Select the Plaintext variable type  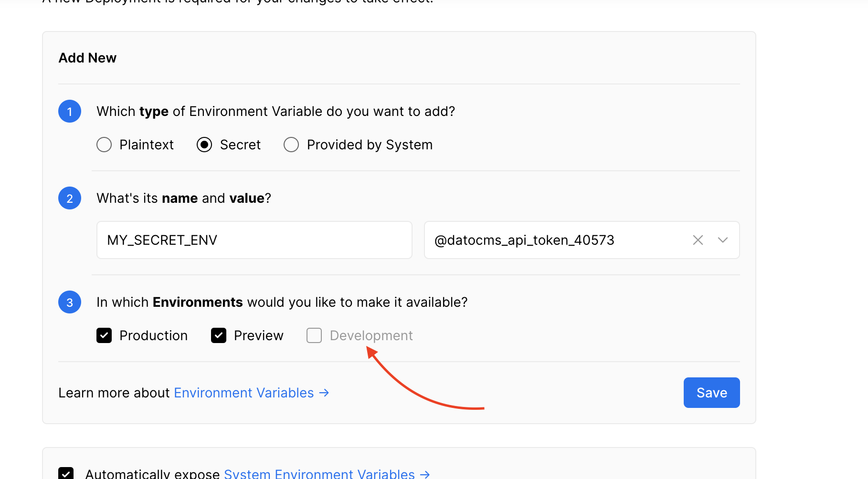point(104,145)
